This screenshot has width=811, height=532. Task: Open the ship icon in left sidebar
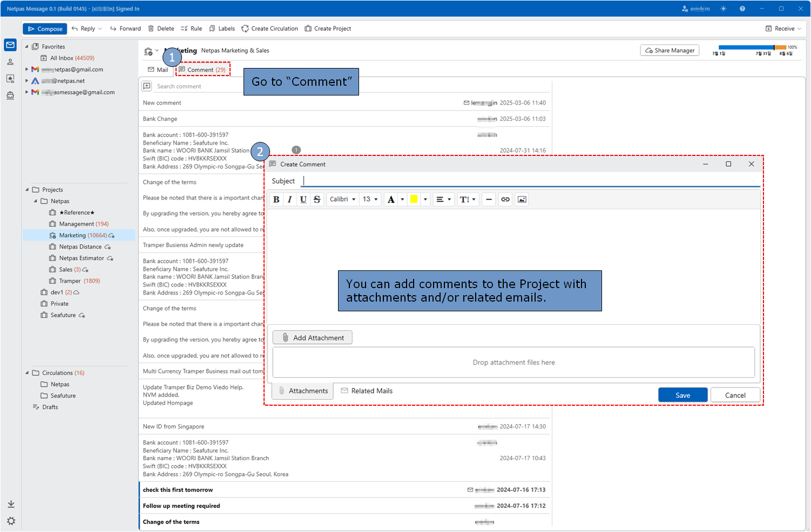click(x=10, y=96)
